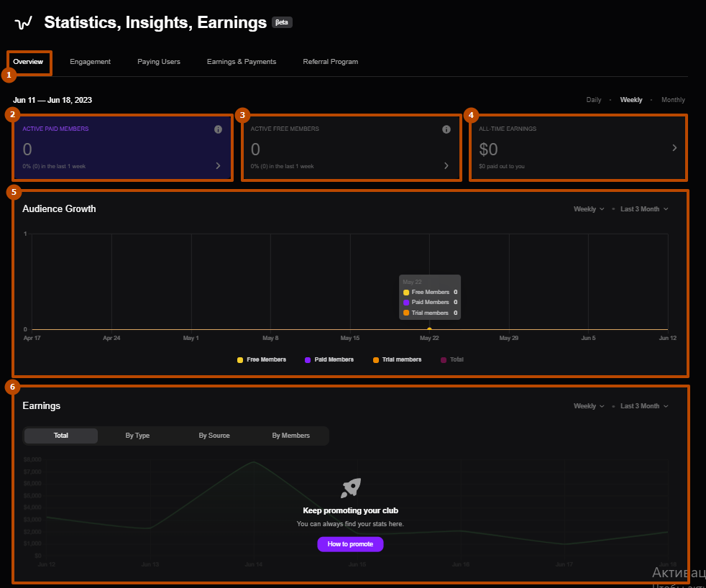This screenshot has width=706, height=588.
Task: Click the app logo beside the Statistics title
Action: [23, 23]
